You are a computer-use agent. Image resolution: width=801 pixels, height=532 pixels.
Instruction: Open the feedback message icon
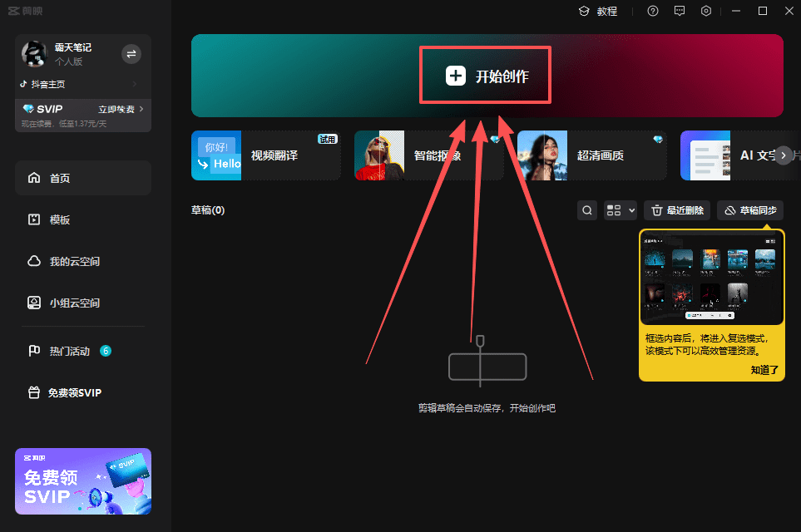pyautogui.click(x=680, y=11)
